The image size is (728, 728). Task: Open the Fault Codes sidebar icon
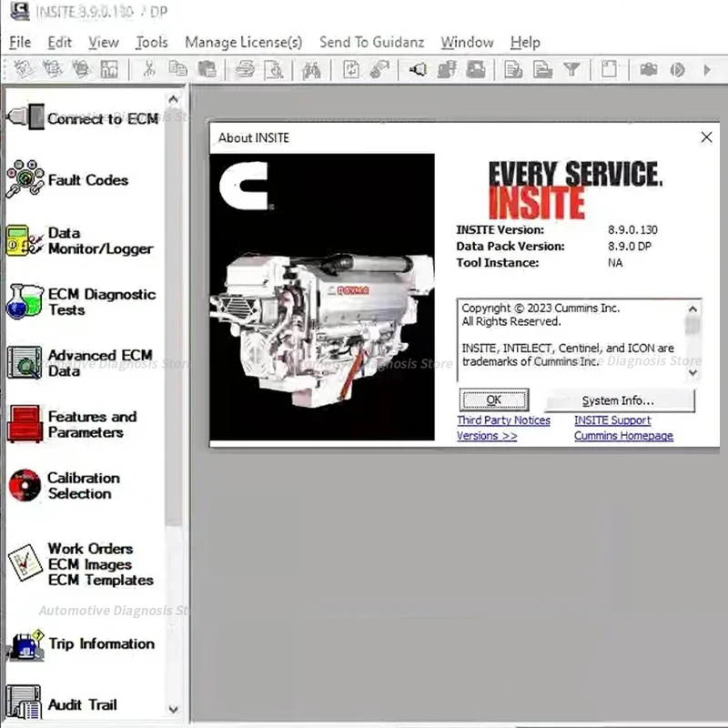pyautogui.click(x=25, y=178)
